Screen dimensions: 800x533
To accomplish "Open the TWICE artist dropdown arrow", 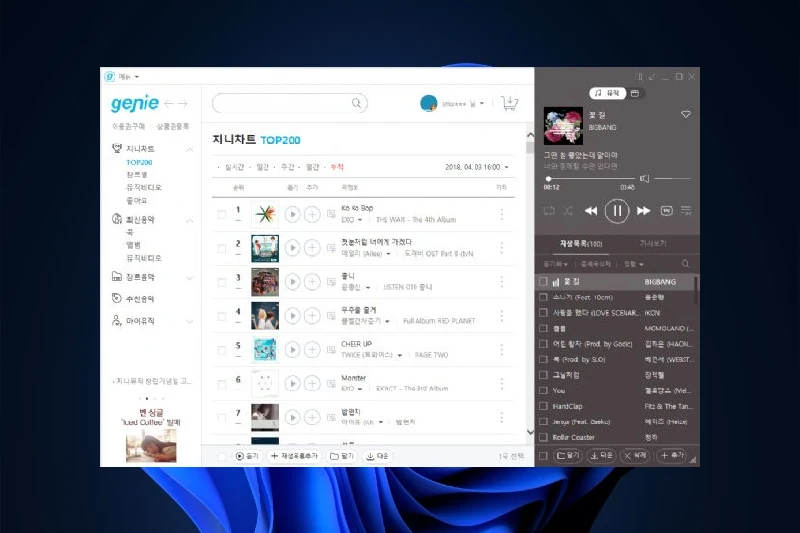I will click(399, 355).
